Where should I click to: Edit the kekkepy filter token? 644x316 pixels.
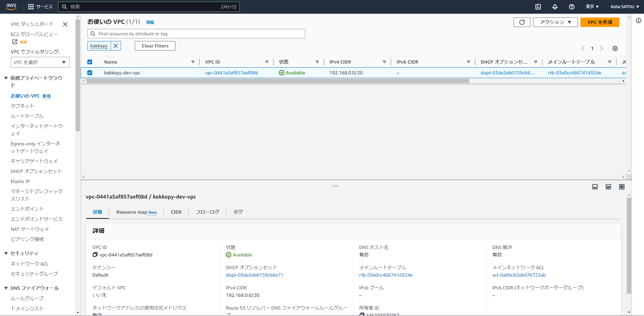(99, 46)
